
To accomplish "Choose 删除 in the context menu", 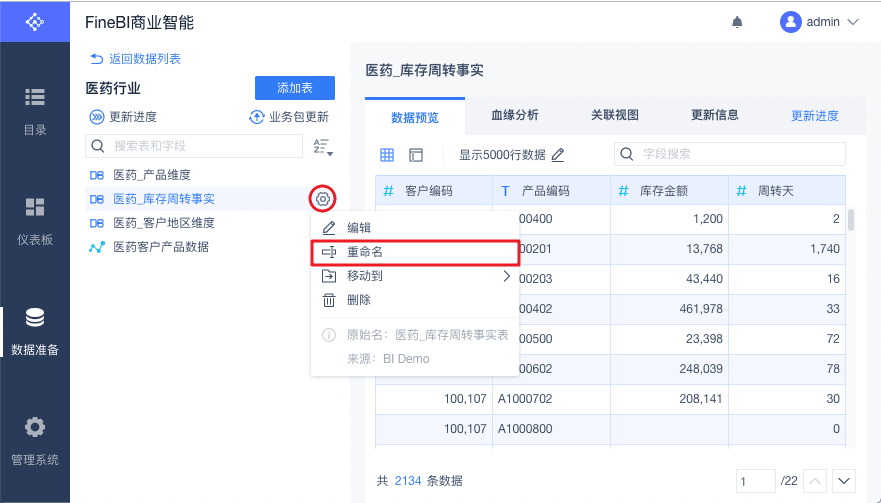I will 359,300.
